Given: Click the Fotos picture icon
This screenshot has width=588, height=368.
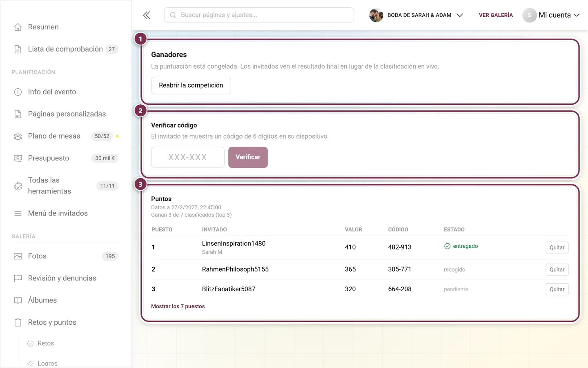Looking at the screenshot, I should (18, 256).
